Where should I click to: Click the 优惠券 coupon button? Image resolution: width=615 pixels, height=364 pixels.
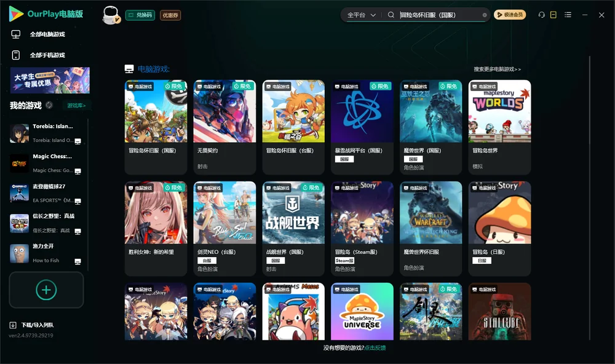[170, 15]
